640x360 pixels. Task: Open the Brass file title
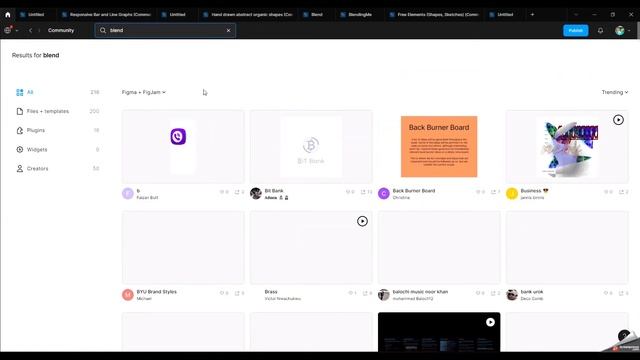pyautogui.click(x=271, y=292)
